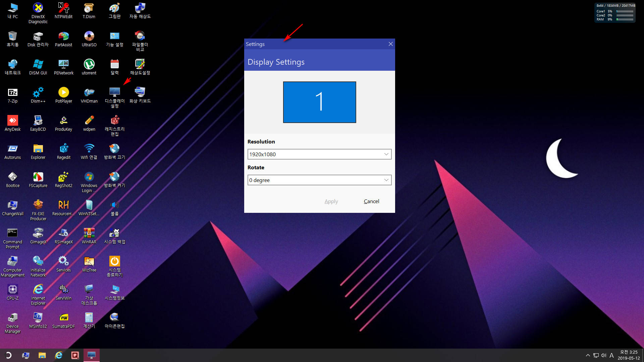Click the volume tray icon
The image size is (644, 362).
(604, 355)
